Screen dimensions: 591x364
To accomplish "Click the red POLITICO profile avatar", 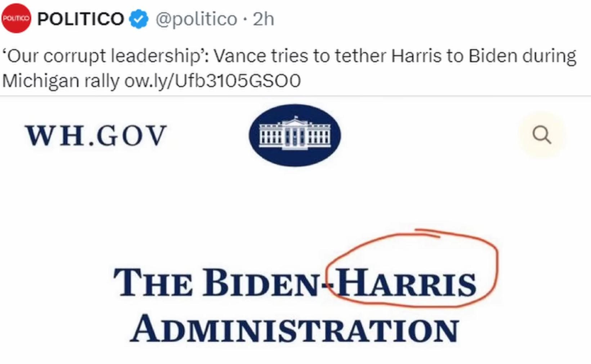I will click(x=16, y=18).
